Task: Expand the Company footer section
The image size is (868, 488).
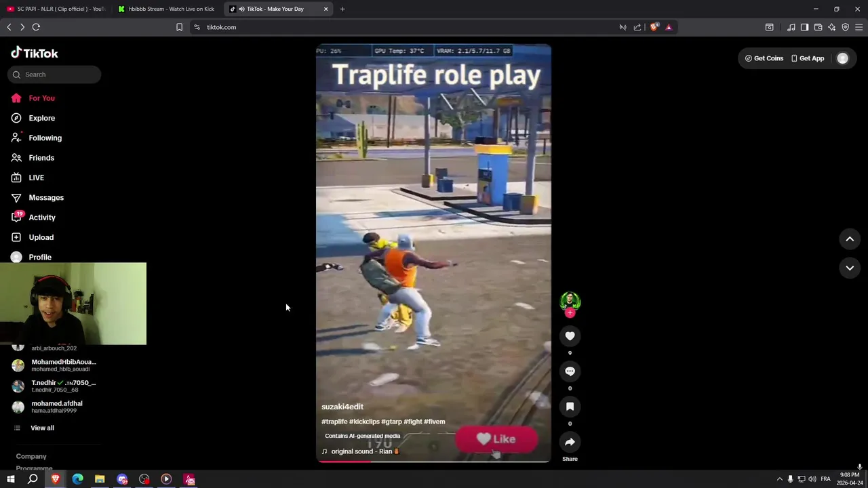Action: [x=31, y=456]
